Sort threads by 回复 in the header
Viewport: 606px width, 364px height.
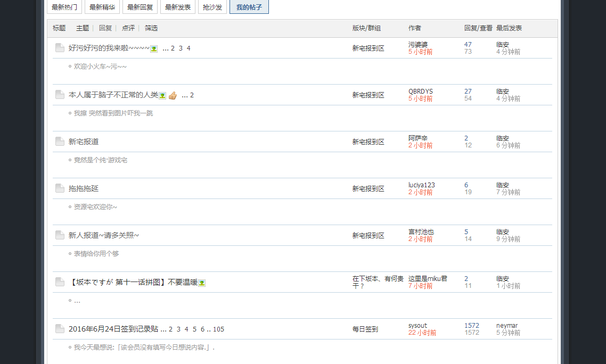[105, 28]
